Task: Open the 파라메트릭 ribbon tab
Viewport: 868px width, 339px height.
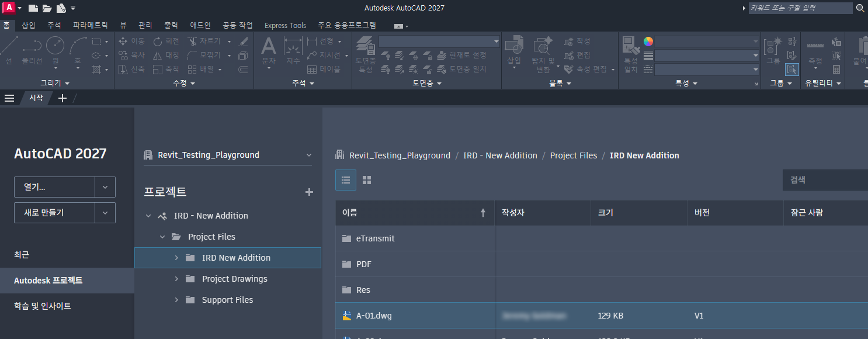Action: [x=91, y=25]
